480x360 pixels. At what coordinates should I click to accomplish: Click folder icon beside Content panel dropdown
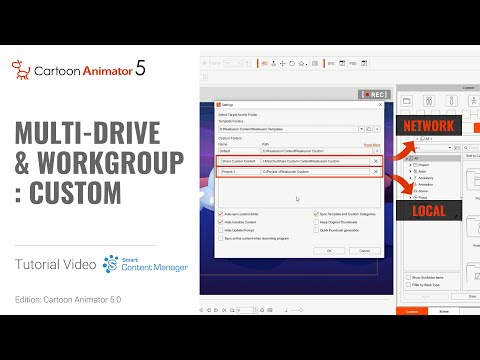(457, 148)
